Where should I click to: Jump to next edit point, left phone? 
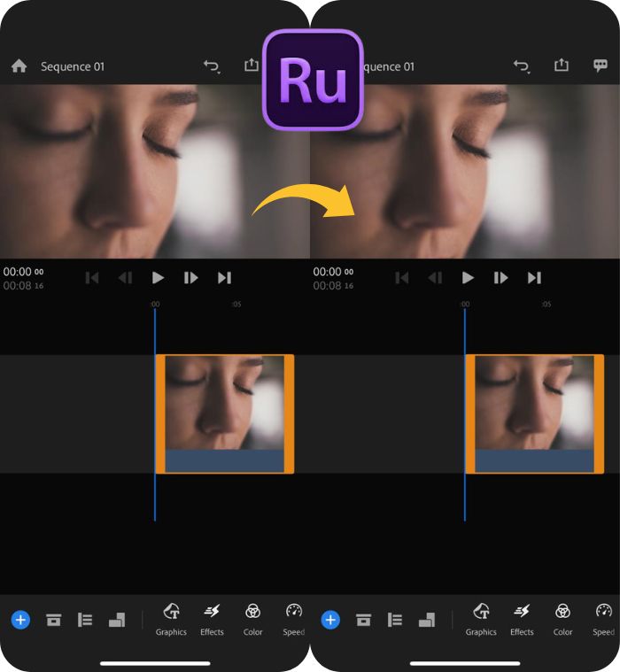[224, 278]
